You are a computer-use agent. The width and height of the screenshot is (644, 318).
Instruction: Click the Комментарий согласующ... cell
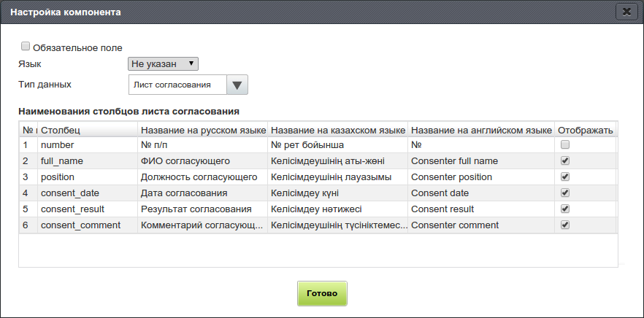[x=202, y=225]
